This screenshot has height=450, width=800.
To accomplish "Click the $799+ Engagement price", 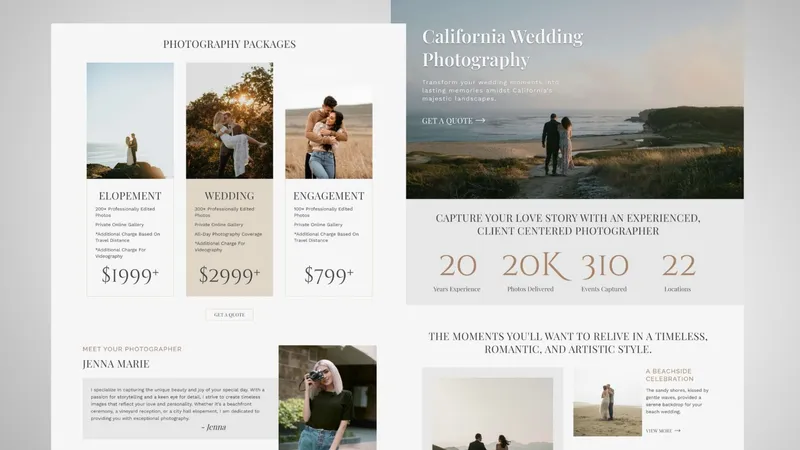I will point(328,275).
